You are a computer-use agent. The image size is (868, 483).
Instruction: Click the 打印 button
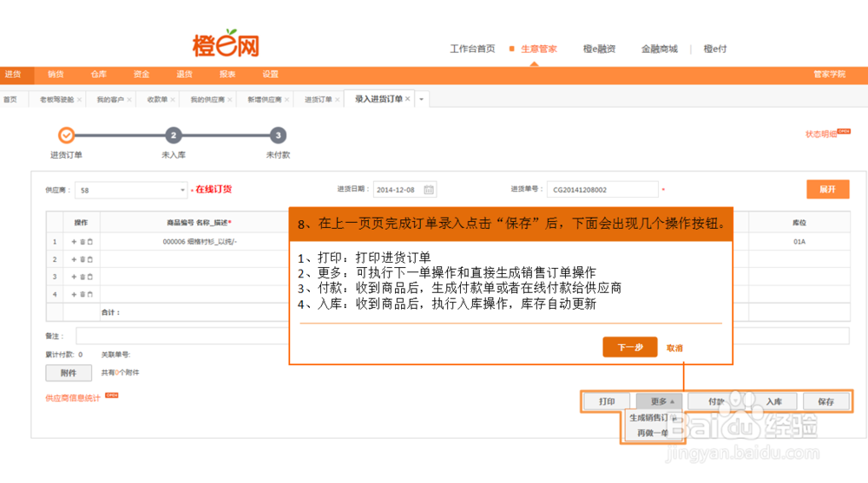pyautogui.click(x=607, y=401)
